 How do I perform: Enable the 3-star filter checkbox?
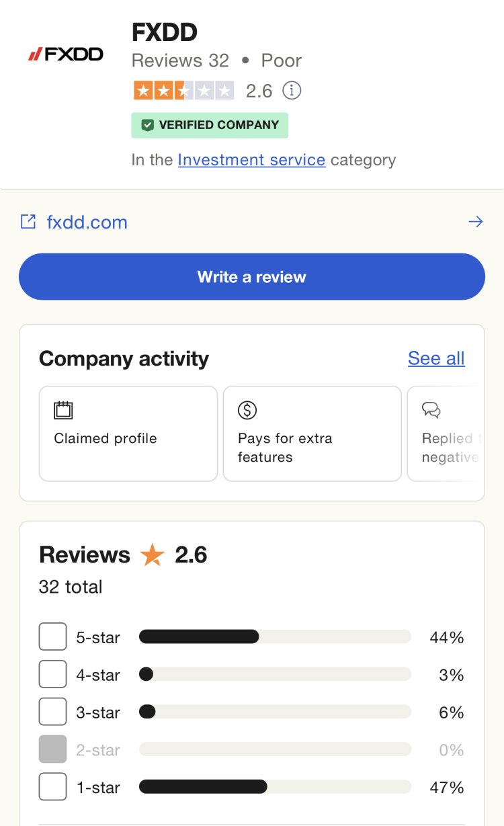[53, 712]
